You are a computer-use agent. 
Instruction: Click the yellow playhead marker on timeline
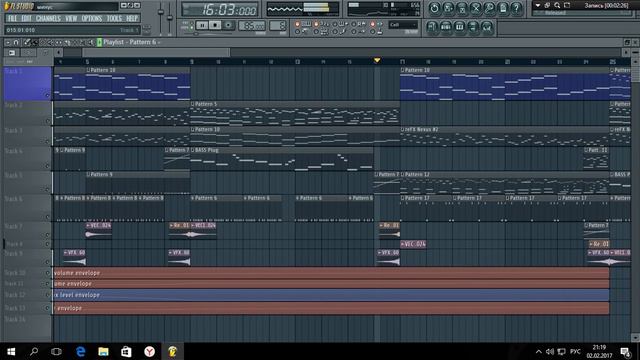coord(377,60)
